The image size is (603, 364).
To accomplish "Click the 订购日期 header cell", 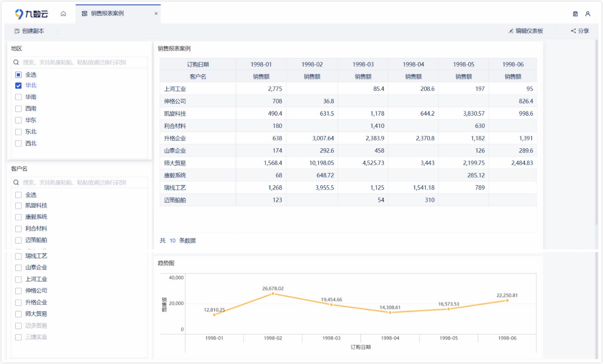I will pyautogui.click(x=198, y=64).
